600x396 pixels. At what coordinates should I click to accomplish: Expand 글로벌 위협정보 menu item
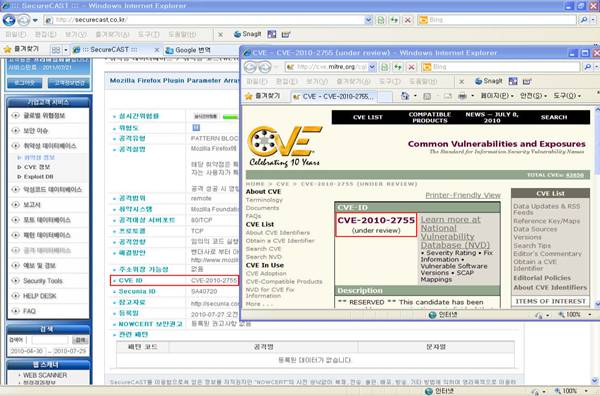pyautogui.click(x=44, y=116)
